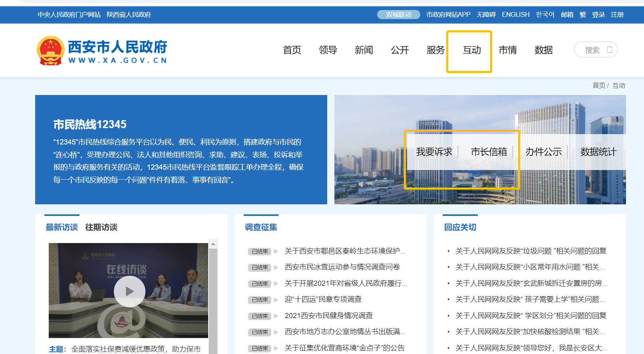Switch site to ENGLISH
This screenshot has height=354, width=644.
pos(516,15)
